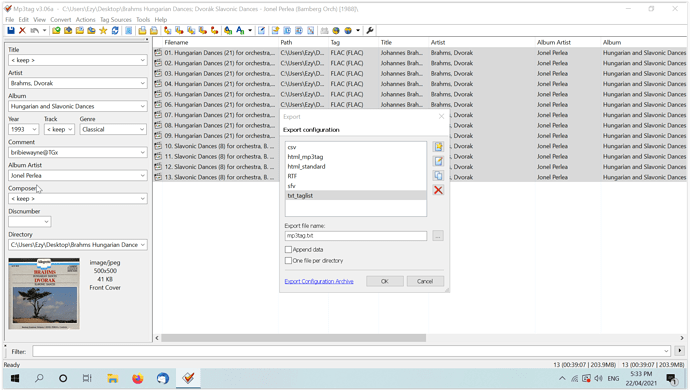This screenshot has height=390, width=690.
Task: Open taskbar Search magnifier
Action: click(39, 378)
